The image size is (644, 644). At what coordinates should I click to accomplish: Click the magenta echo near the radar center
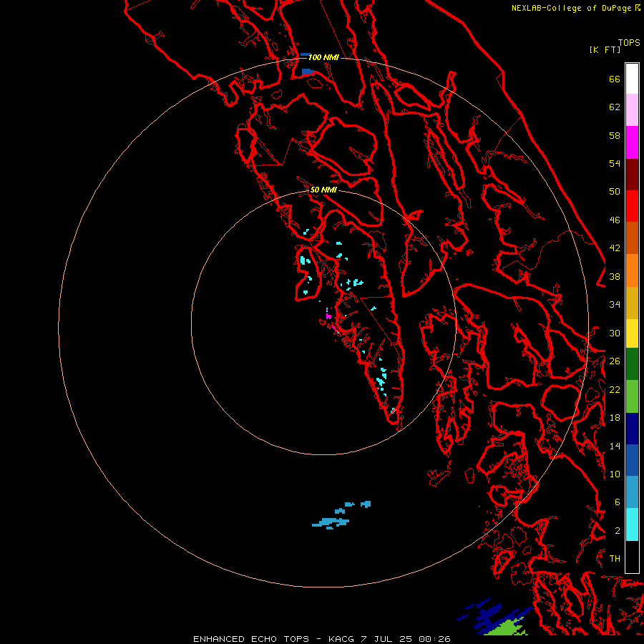328,316
